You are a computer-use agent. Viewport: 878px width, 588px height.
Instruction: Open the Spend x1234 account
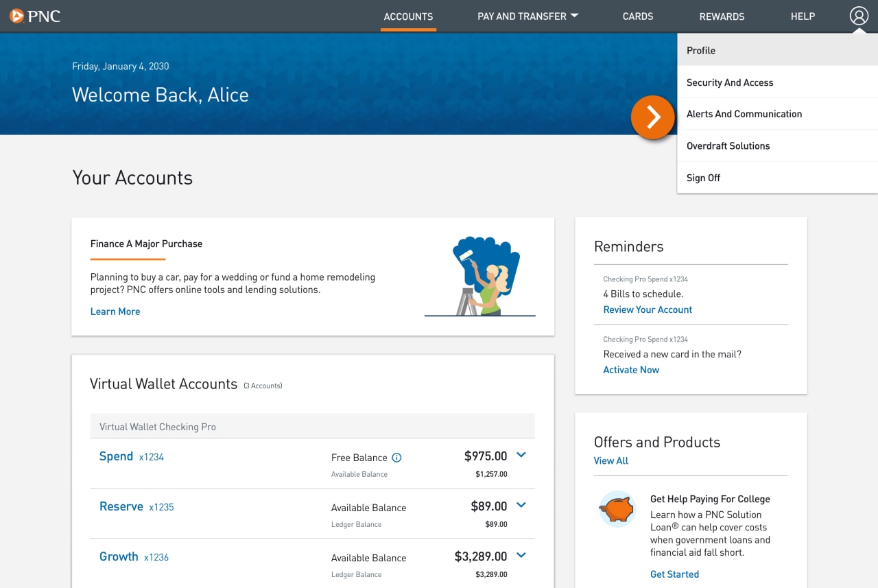tap(116, 456)
